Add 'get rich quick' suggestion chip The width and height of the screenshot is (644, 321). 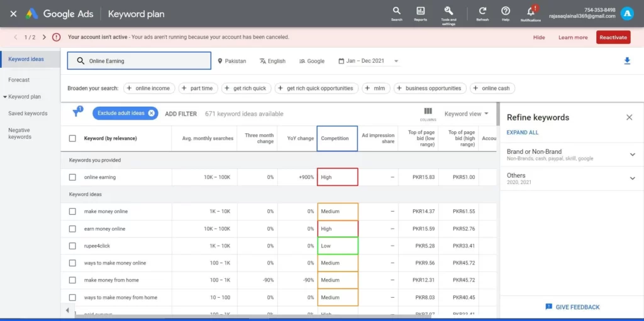tap(247, 88)
